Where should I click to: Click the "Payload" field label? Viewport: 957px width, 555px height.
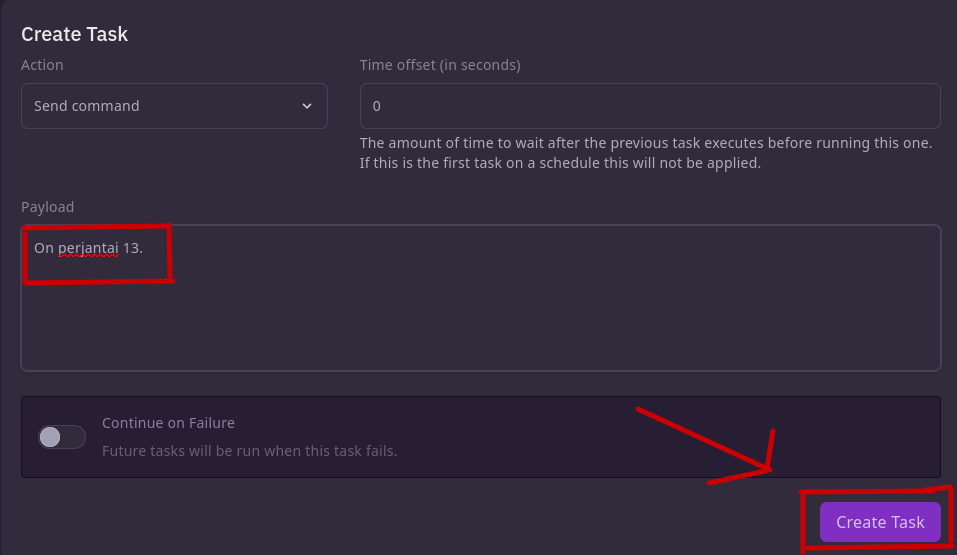48,207
